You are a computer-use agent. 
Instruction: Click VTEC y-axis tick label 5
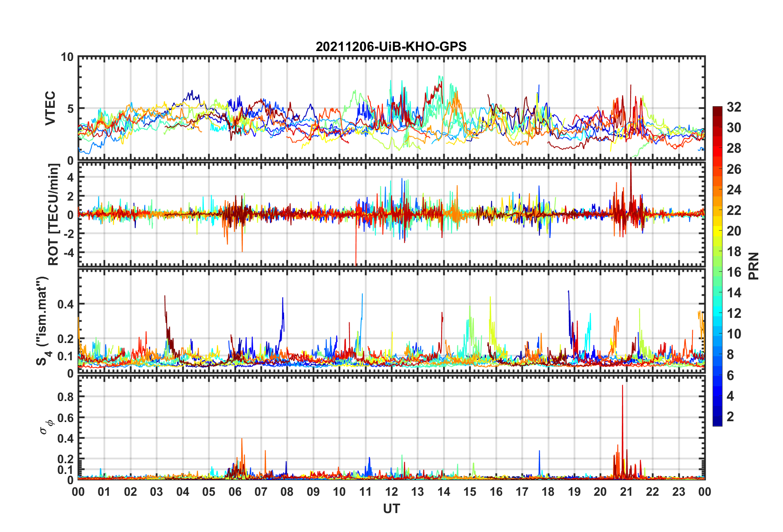click(70, 109)
